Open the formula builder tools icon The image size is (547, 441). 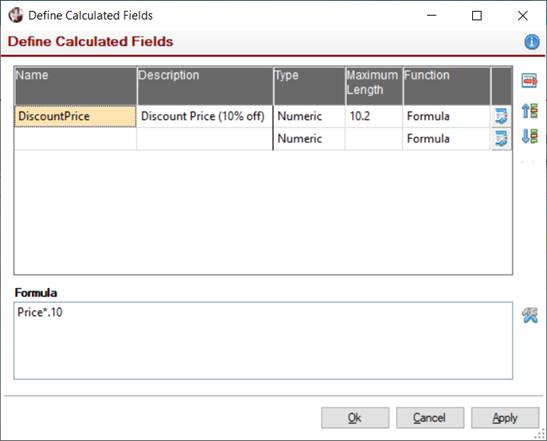(x=530, y=315)
